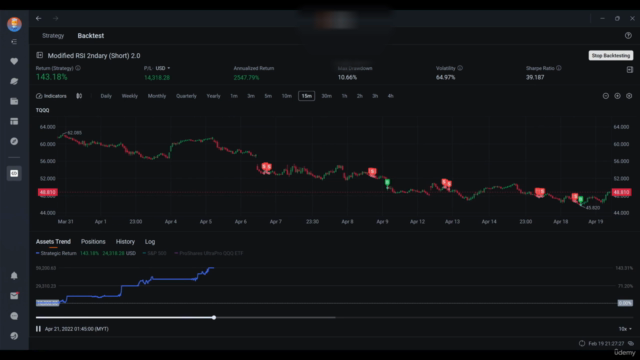The width and height of the screenshot is (640, 360).
Task: Open the 10x playback speed dropdown
Action: pos(625,329)
